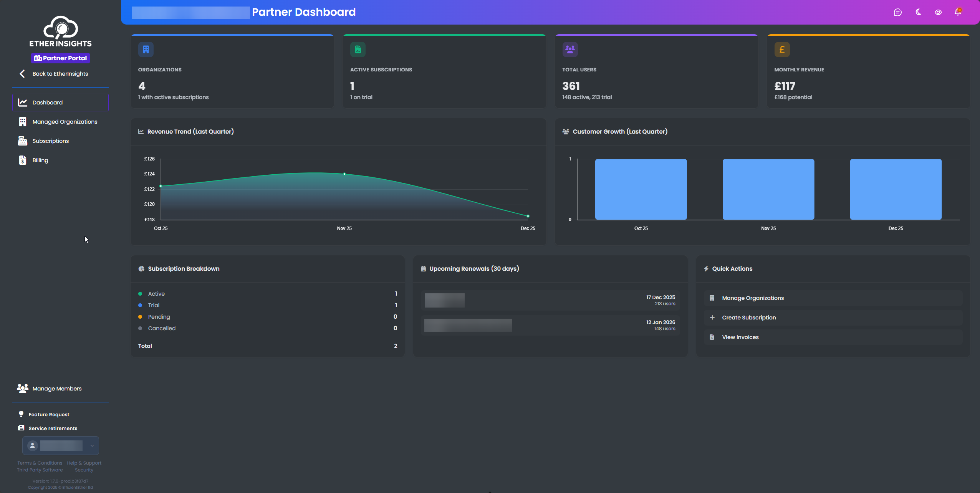Toggle the eye visibility icon in header
The height and width of the screenshot is (493, 980).
(938, 12)
